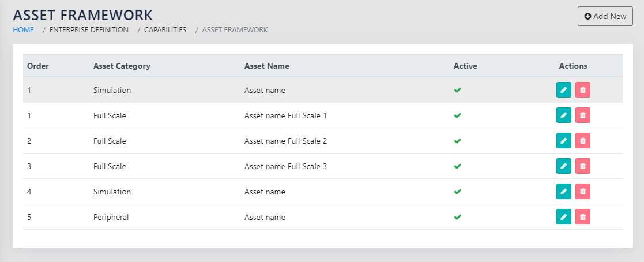Navigate to Capabilities breadcrumb
The width and height of the screenshot is (644, 262).
pyautogui.click(x=165, y=29)
